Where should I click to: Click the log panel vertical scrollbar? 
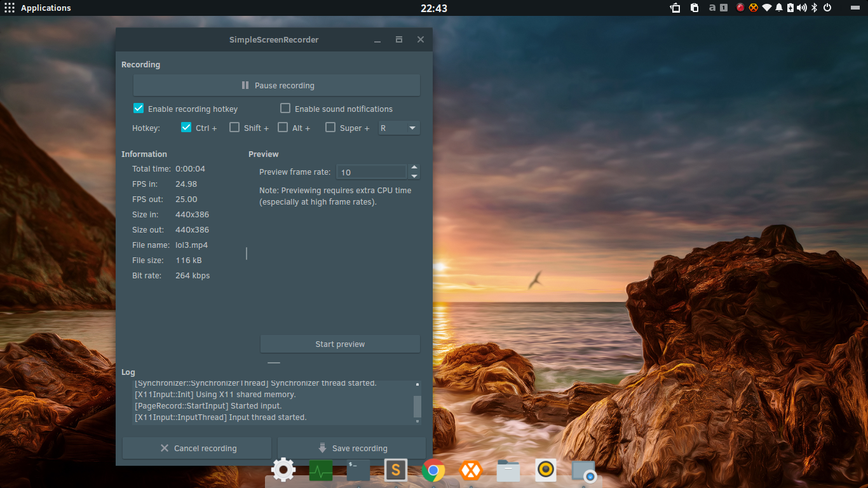pos(417,403)
